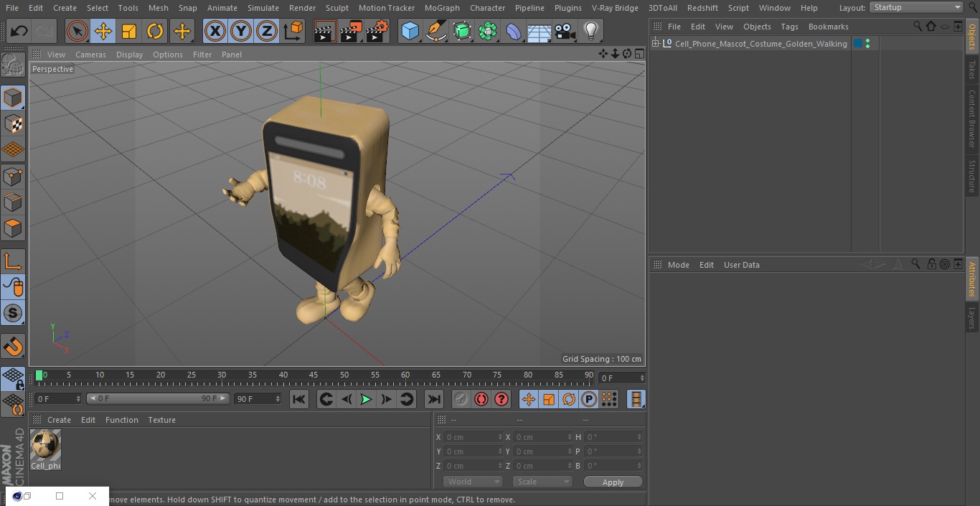Click search icon in Object Manager
This screenshot has height=506, width=980.
pyautogui.click(x=917, y=27)
